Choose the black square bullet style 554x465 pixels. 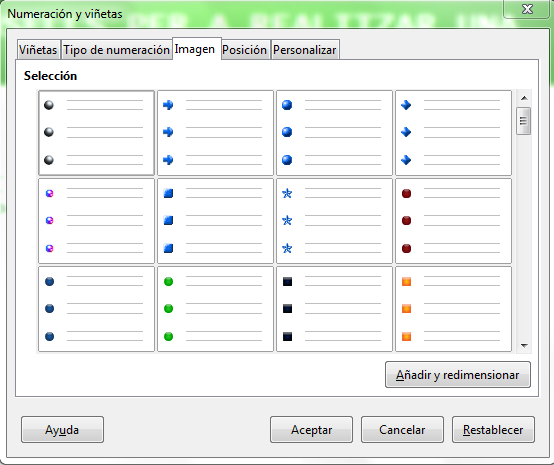coord(334,309)
